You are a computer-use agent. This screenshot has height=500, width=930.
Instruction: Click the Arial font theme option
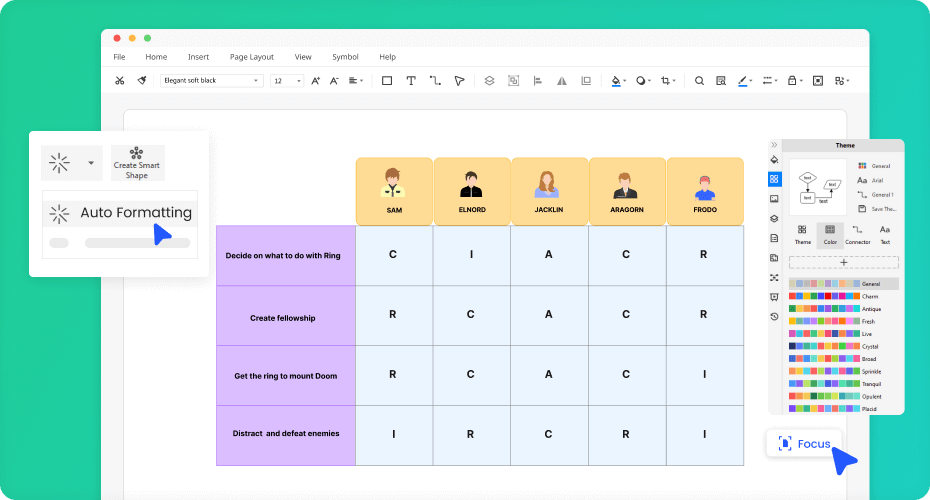tap(871, 180)
